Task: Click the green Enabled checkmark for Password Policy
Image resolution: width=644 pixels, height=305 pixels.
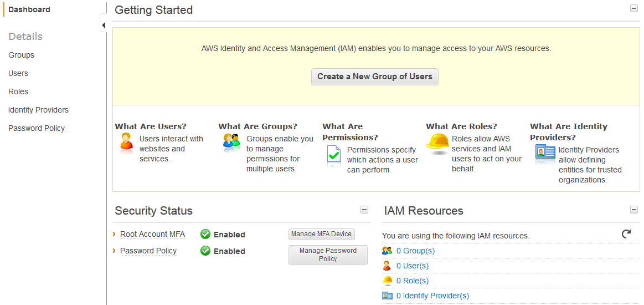Action: click(205, 251)
